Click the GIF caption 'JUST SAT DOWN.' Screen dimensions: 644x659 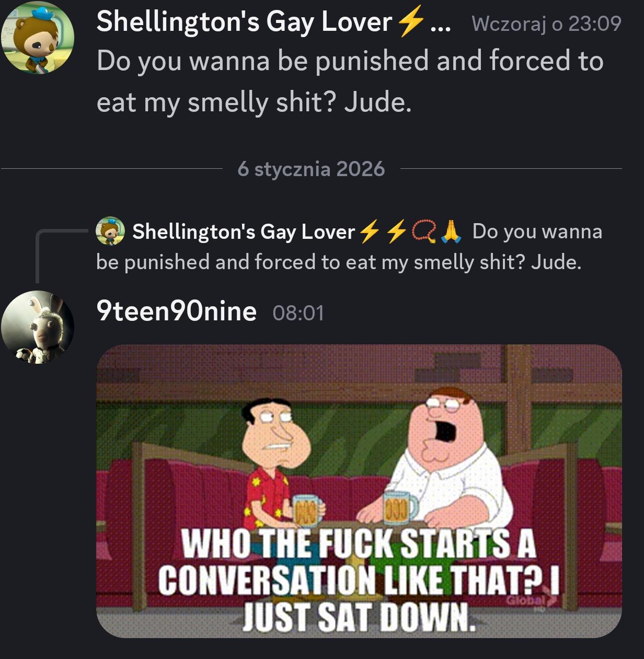pos(359,617)
